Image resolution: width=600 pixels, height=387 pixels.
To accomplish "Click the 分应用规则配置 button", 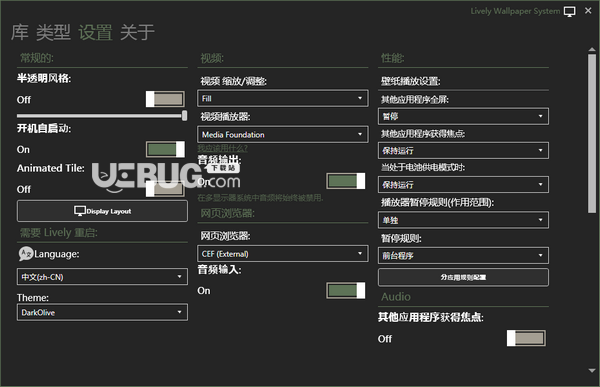I will [463, 277].
